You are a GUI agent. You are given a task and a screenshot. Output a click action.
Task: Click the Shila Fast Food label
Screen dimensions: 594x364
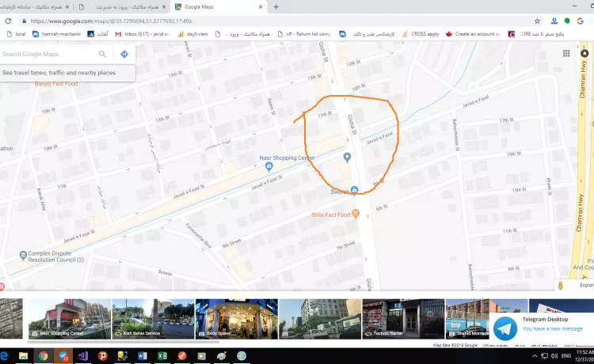coord(331,215)
